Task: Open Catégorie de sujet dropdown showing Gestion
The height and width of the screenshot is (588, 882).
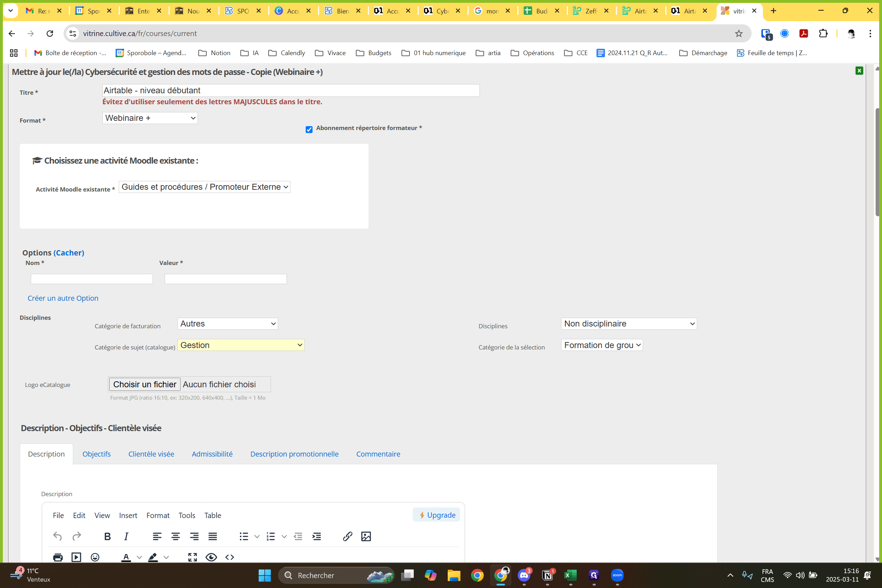Action: pos(241,345)
